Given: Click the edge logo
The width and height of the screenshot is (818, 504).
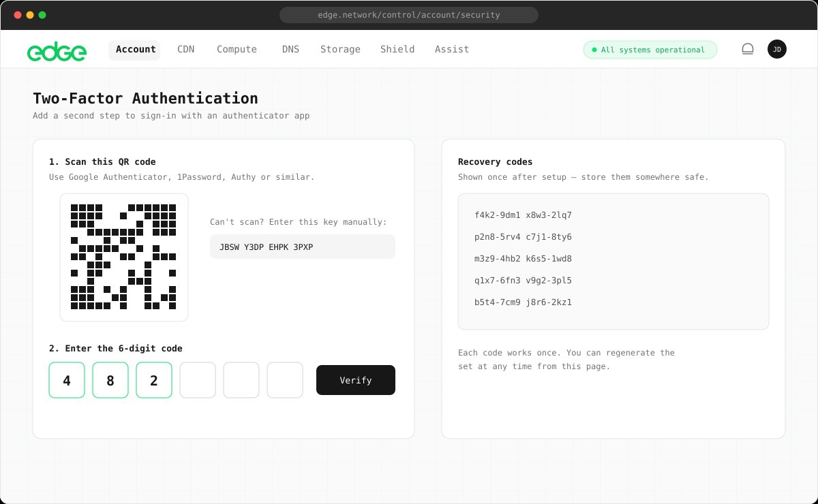Looking at the screenshot, I should click(x=57, y=51).
